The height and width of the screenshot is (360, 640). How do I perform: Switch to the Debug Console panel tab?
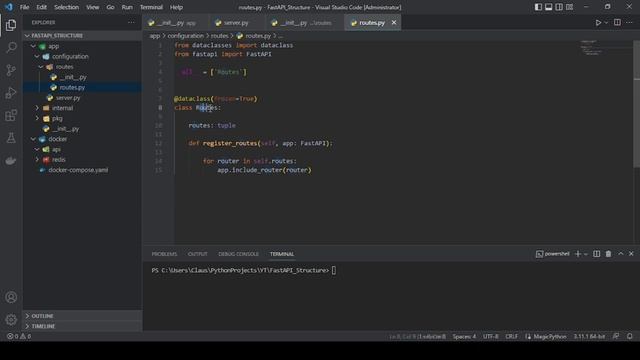pyautogui.click(x=238, y=254)
